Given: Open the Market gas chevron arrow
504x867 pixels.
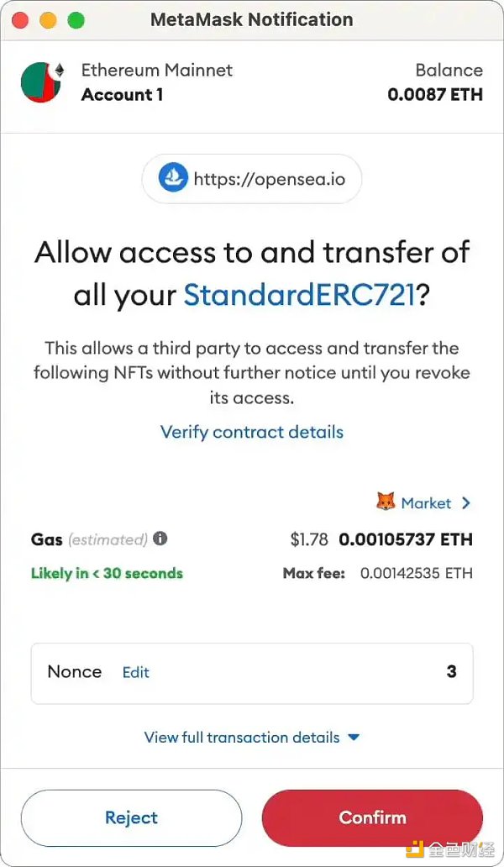Looking at the screenshot, I should [x=466, y=502].
